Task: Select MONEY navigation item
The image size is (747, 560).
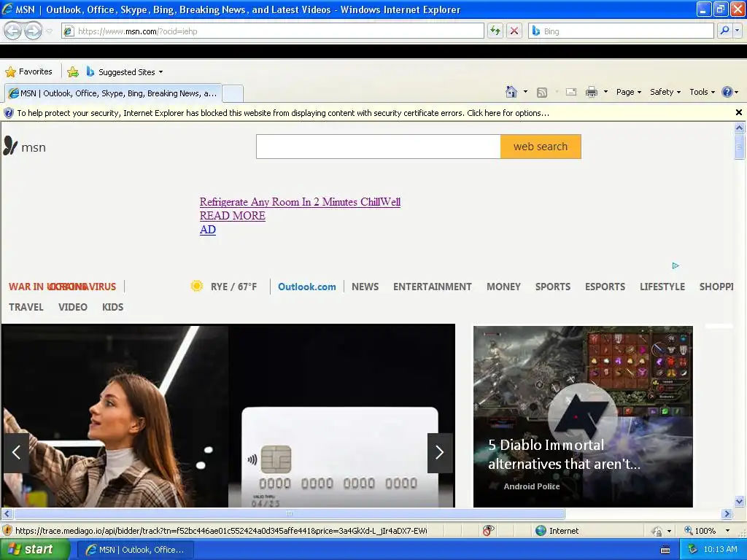Action: click(503, 287)
